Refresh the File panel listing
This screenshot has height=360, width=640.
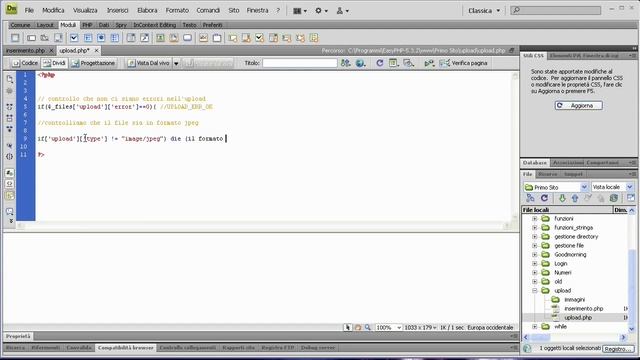coord(544,198)
